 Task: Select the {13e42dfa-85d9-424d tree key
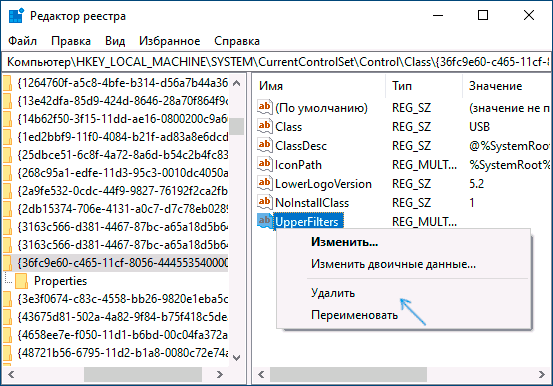click(x=122, y=101)
